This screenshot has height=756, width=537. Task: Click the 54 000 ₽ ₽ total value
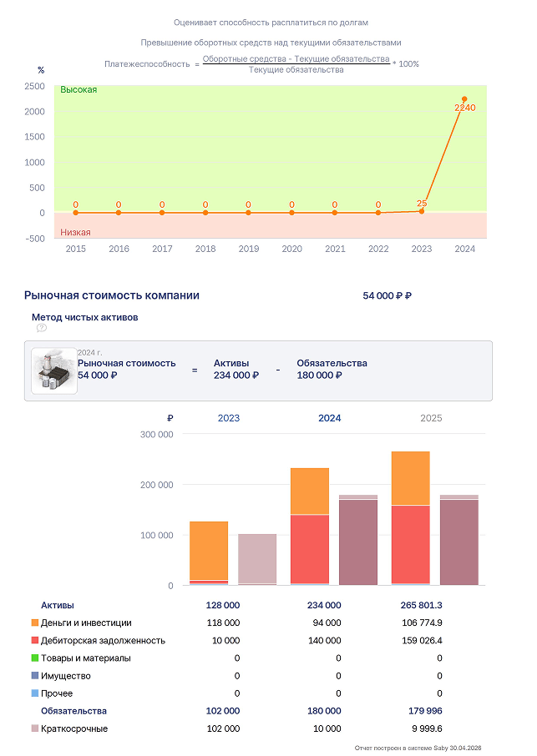coord(387,295)
